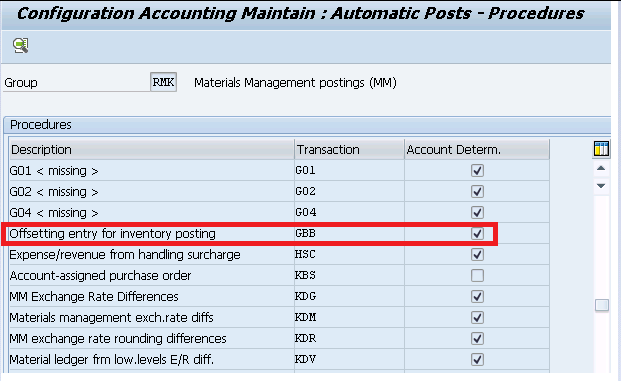
Task: Select Expense/revenue from handling surcharge row
Action: (x=279, y=254)
